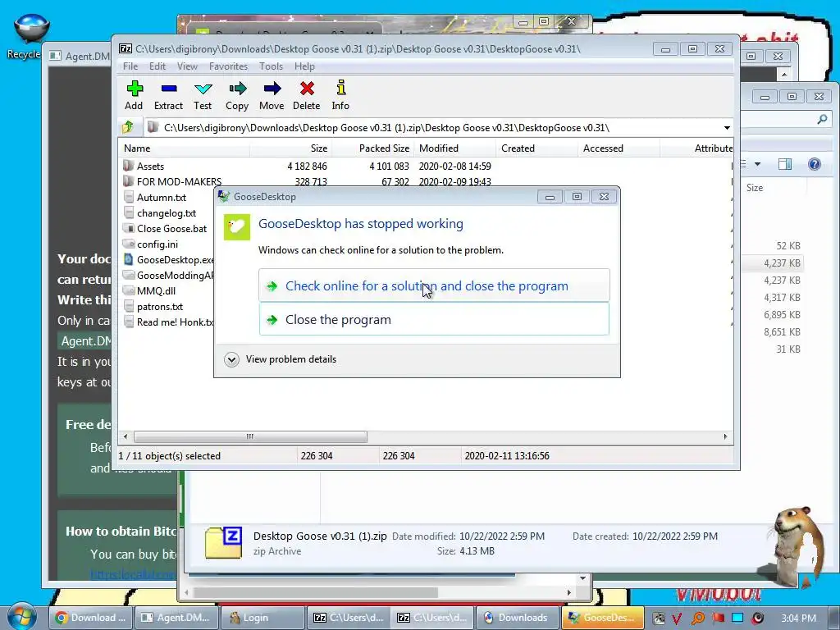Open the Windows Start menu
Viewport: 840px width, 630px height.
(21, 617)
